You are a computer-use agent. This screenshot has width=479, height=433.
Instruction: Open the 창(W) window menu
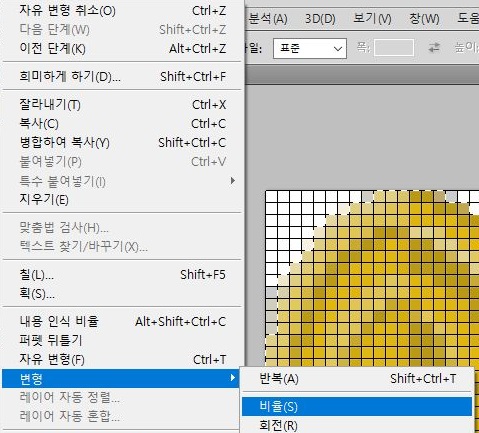(x=424, y=18)
